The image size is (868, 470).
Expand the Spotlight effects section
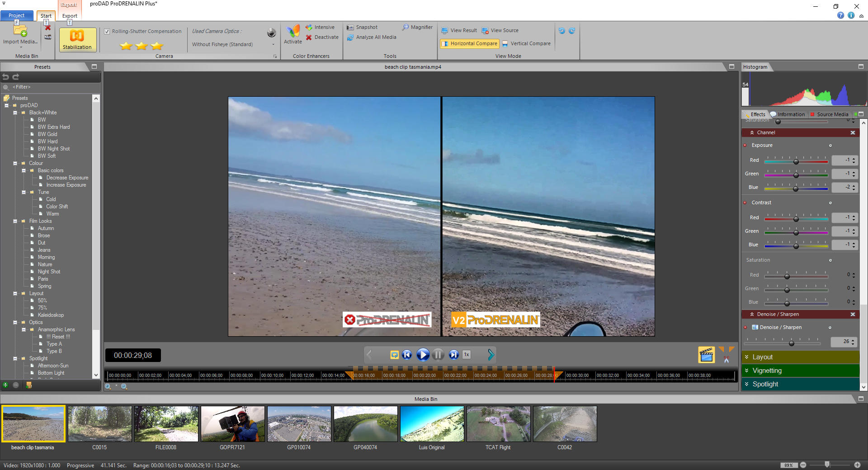pyautogui.click(x=800, y=384)
